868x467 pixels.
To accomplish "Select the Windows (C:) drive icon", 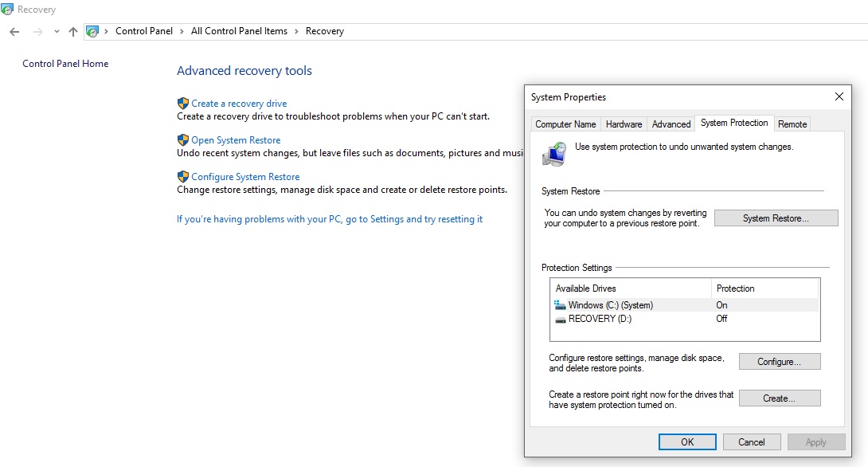I will (560, 305).
